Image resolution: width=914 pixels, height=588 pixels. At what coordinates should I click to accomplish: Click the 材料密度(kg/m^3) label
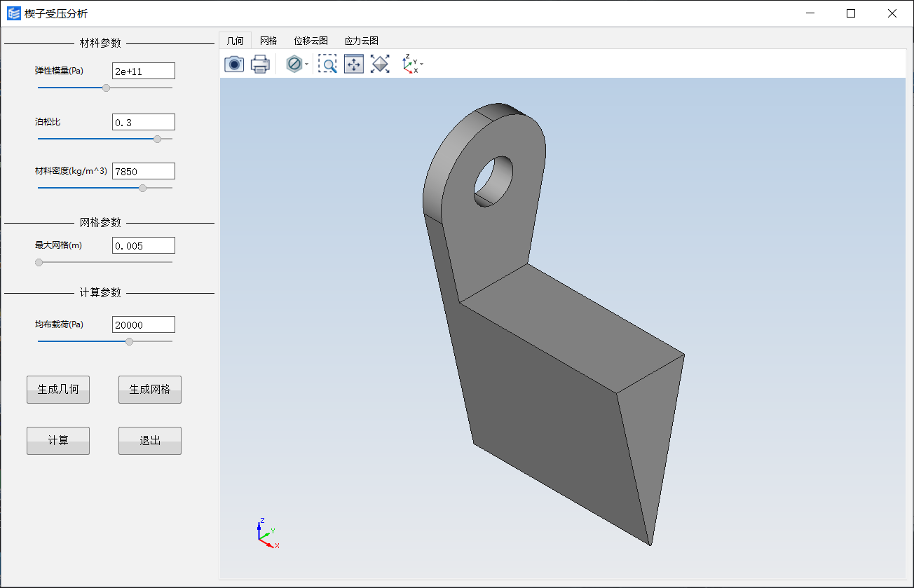coord(71,170)
